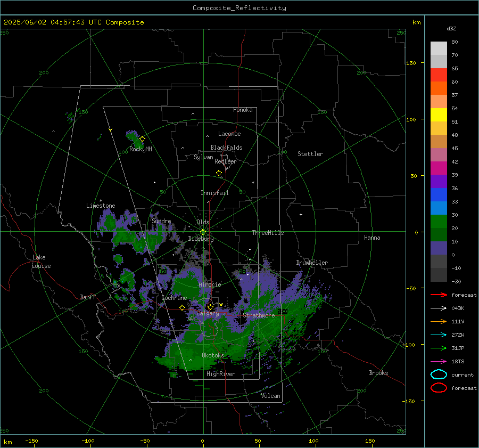Select the light gray 80 dBZ swatch

pos(439,48)
